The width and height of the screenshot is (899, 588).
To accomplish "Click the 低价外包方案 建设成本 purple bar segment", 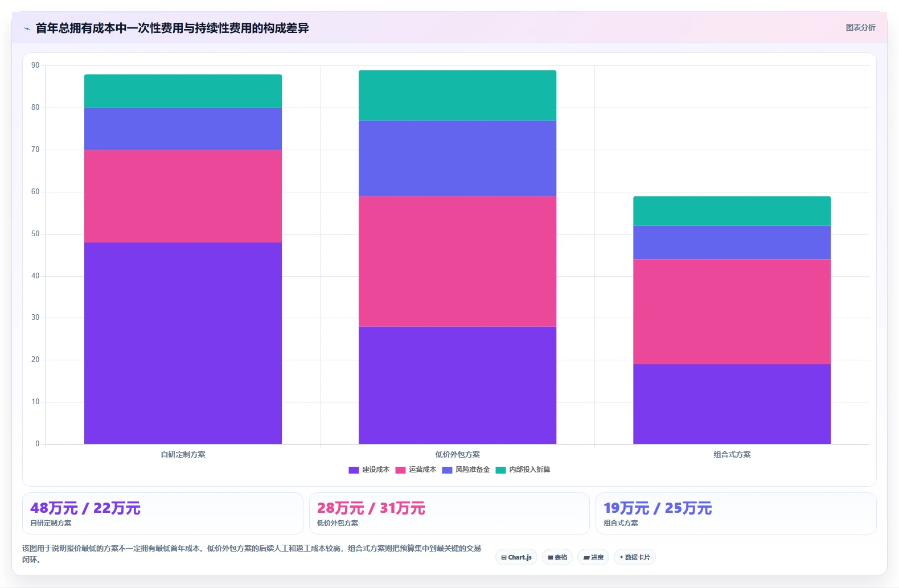I will pyautogui.click(x=457, y=385).
